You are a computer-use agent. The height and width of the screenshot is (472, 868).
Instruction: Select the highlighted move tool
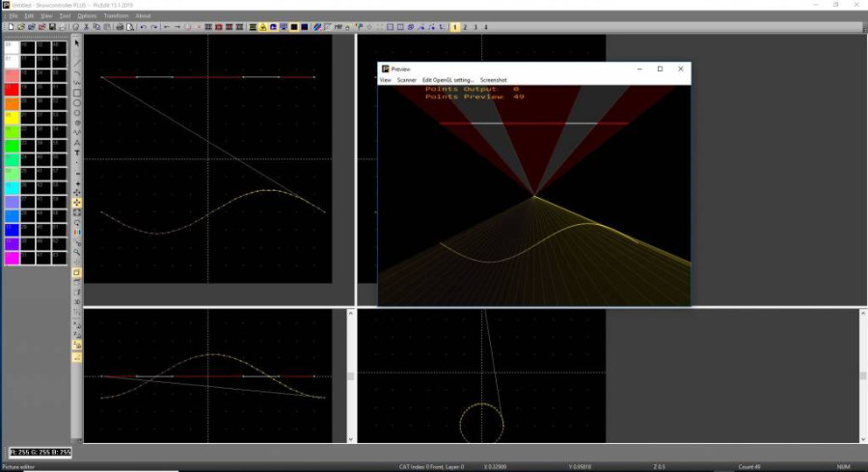77,203
